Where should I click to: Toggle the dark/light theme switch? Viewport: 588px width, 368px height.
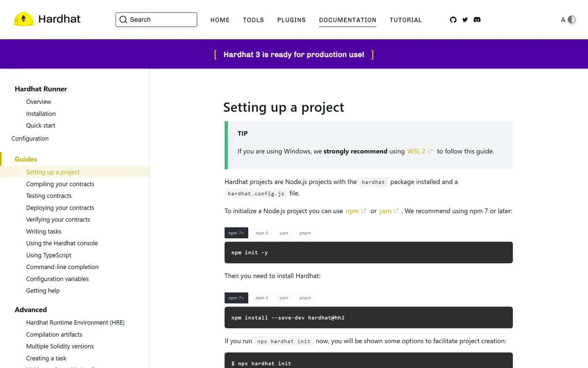pyautogui.click(x=572, y=20)
